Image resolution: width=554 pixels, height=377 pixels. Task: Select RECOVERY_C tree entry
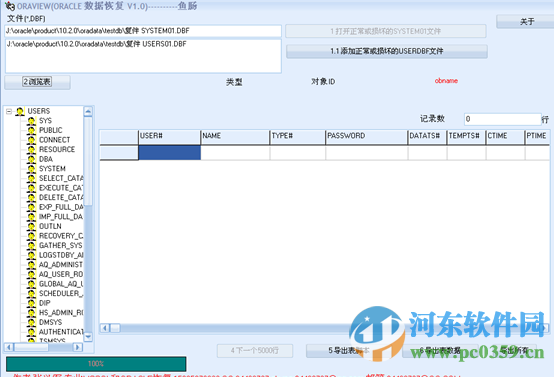point(61,236)
